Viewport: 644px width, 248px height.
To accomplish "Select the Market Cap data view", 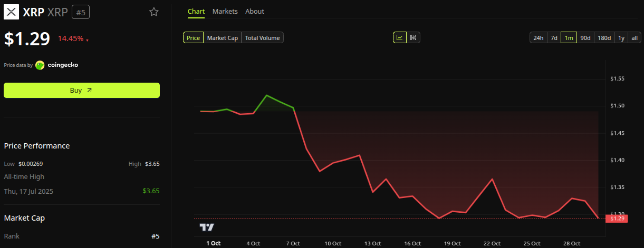I will point(223,38).
